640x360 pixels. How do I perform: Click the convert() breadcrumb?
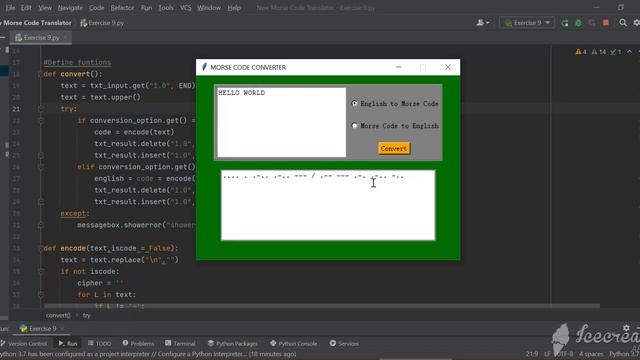click(58, 316)
